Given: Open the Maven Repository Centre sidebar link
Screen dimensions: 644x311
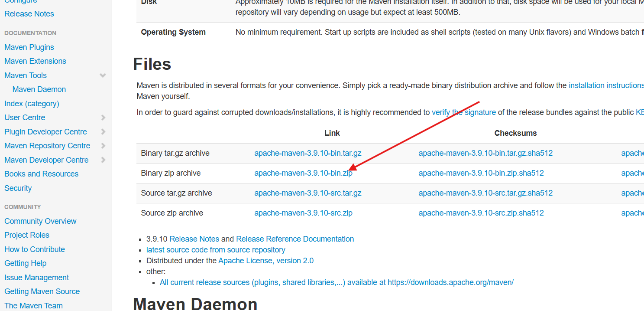Looking at the screenshot, I should [x=47, y=146].
